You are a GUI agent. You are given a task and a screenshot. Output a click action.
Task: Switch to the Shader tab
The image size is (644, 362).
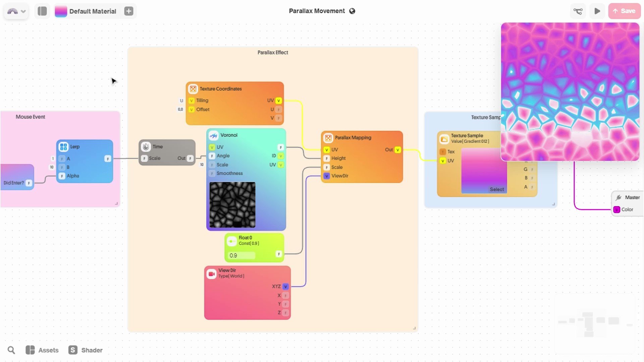[86, 350]
